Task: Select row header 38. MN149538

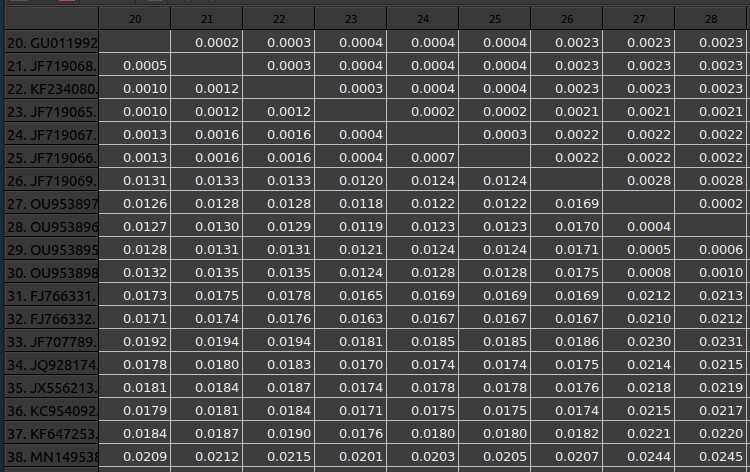Action: tap(52, 456)
